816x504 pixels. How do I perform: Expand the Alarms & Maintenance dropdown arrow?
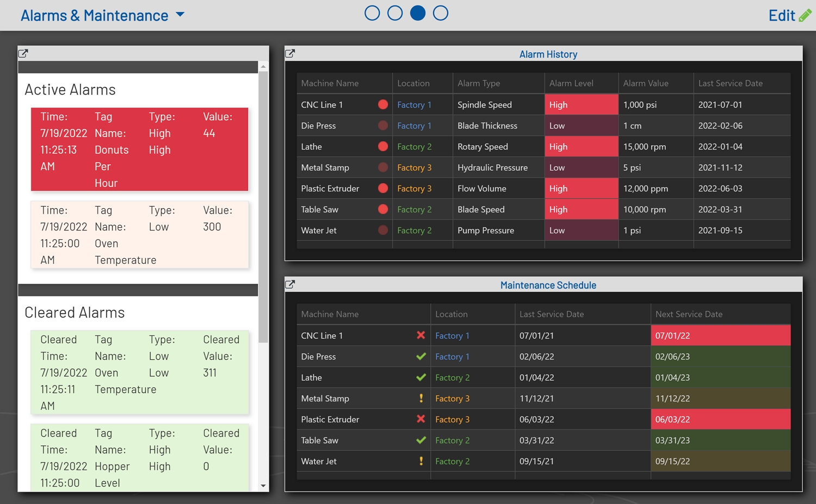point(181,15)
